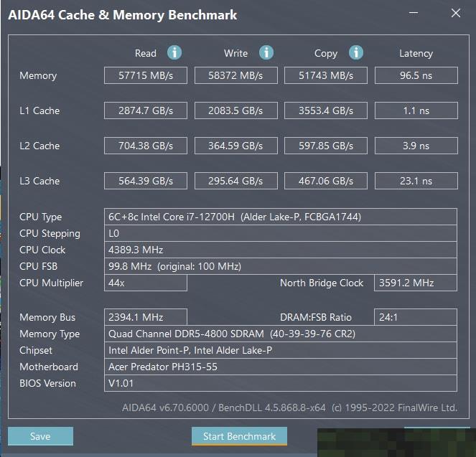This screenshot has width=476, height=457.
Task: Click the Write info icon
Action: click(x=266, y=53)
